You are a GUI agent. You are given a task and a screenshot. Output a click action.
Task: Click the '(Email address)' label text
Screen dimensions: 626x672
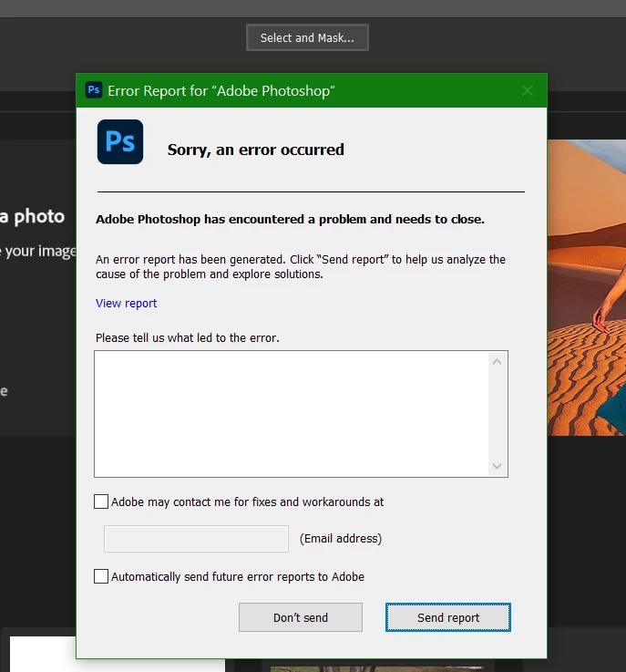coord(341,538)
